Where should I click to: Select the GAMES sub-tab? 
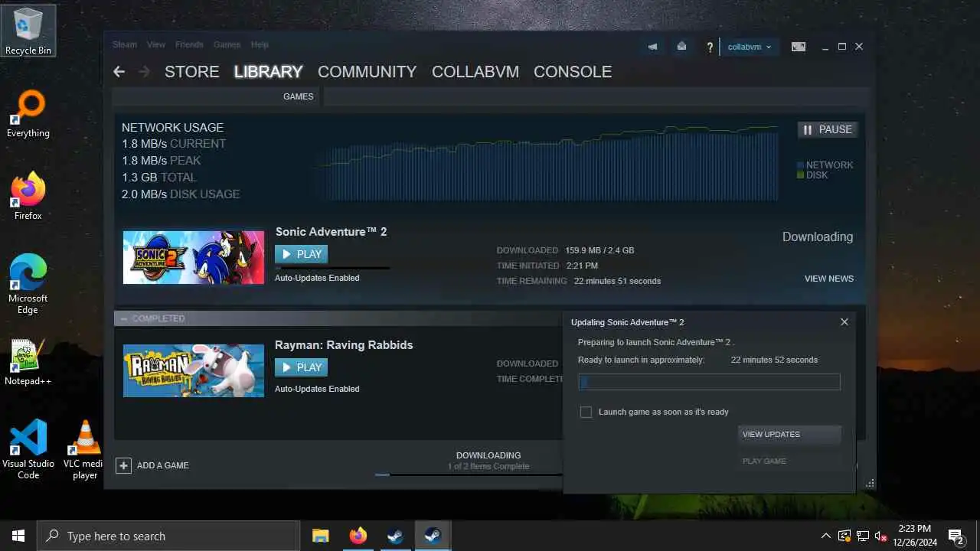coord(299,96)
